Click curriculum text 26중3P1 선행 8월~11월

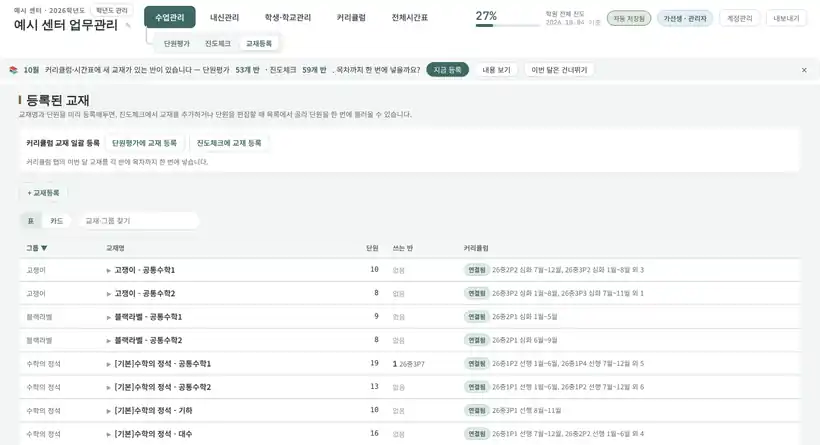click(x=526, y=410)
